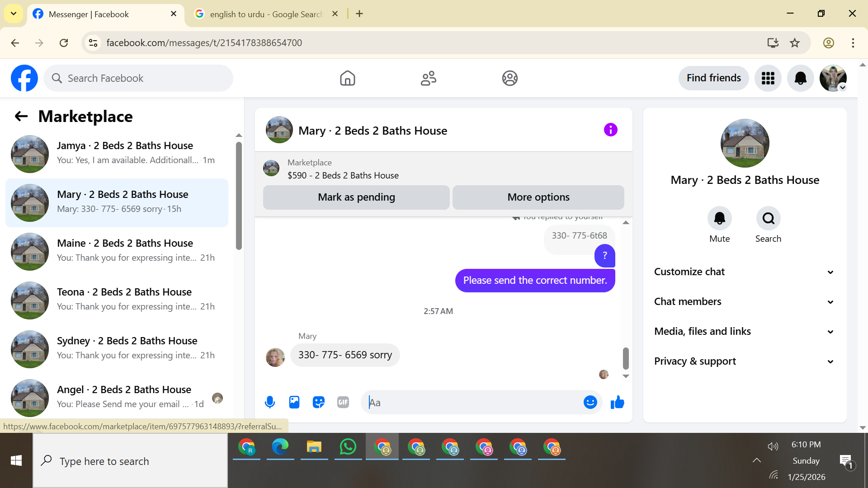This screenshot has height=488, width=868.
Task: Open Angel's 2 Beds 2 Baths House chat
Action: click(117, 398)
